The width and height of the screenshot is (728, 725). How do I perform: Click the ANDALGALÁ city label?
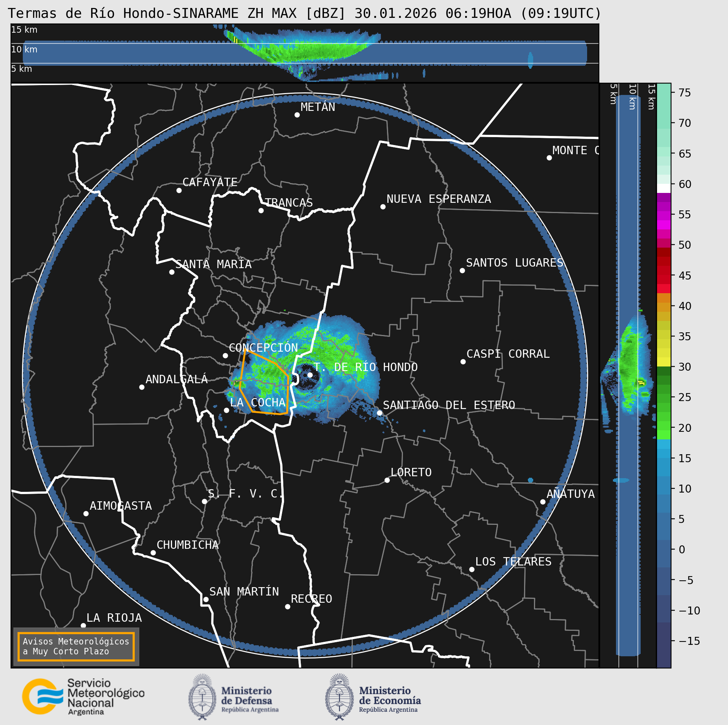[177, 379]
